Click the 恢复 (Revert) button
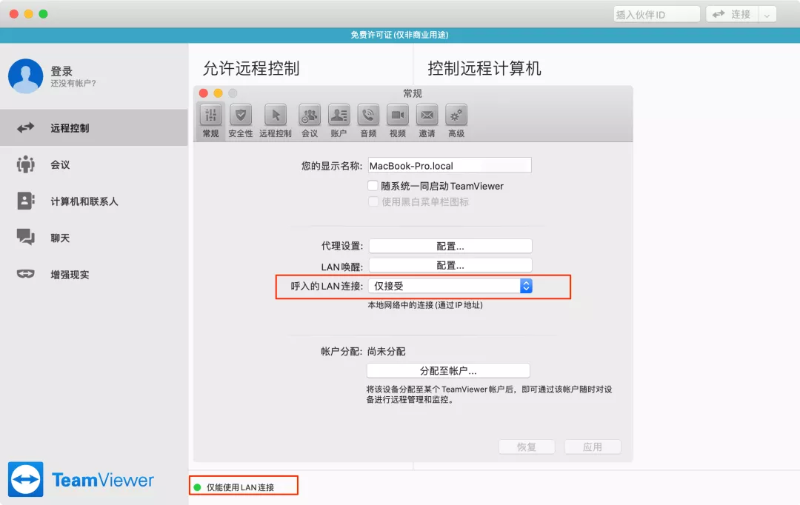The width and height of the screenshot is (800, 505). click(527, 447)
